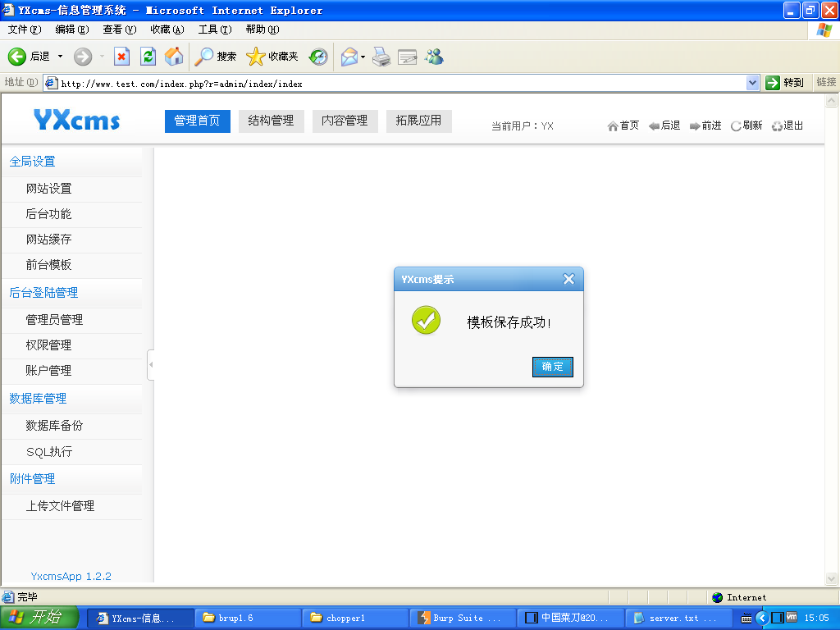Open 管理员管理 in sidebar
This screenshot has width=840, height=630.
tap(54, 320)
